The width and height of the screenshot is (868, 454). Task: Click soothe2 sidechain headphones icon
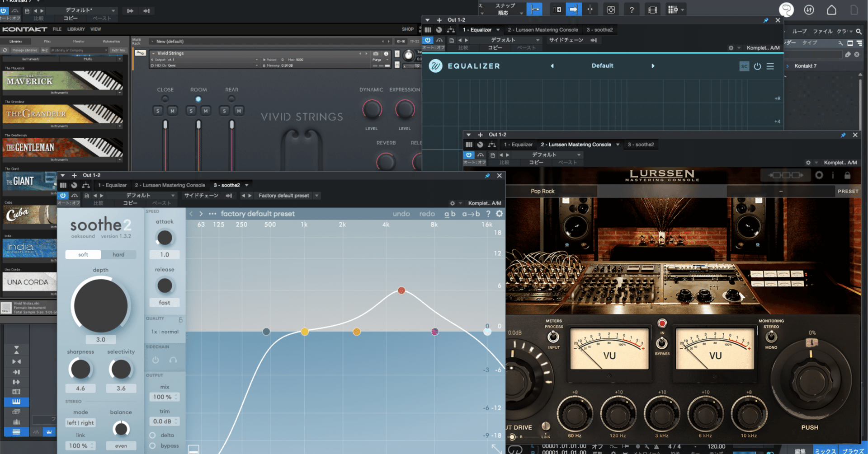click(x=173, y=360)
